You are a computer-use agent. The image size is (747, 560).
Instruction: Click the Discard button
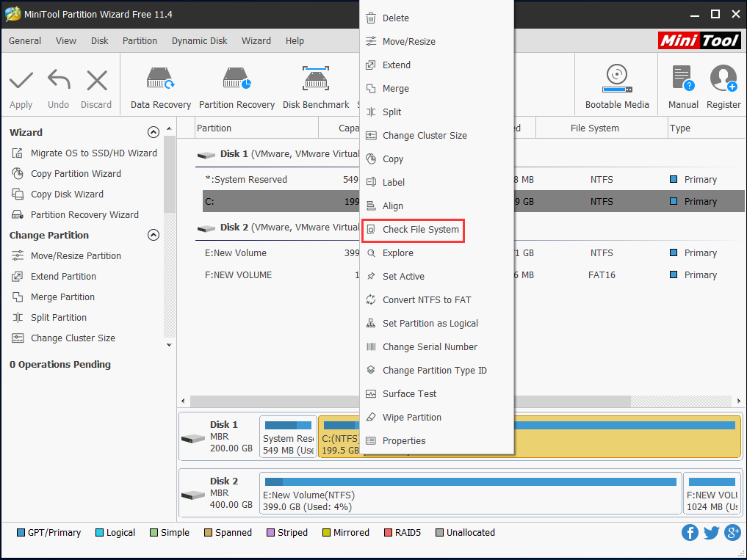(96, 84)
